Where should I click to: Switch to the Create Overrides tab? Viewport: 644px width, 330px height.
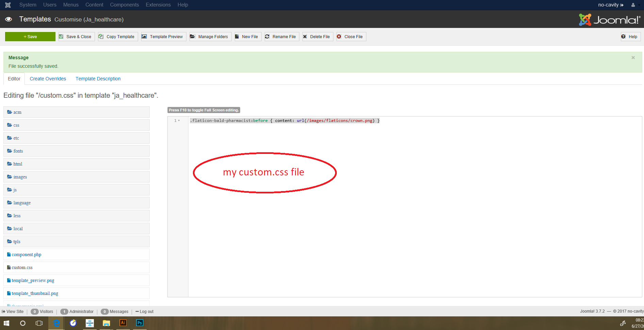[48, 79]
